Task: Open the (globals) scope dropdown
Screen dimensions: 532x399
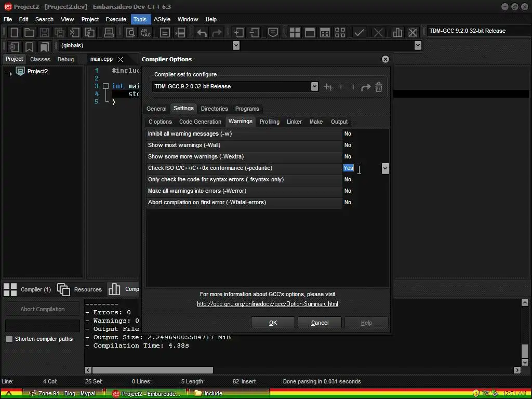Action: tap(236, 46)
